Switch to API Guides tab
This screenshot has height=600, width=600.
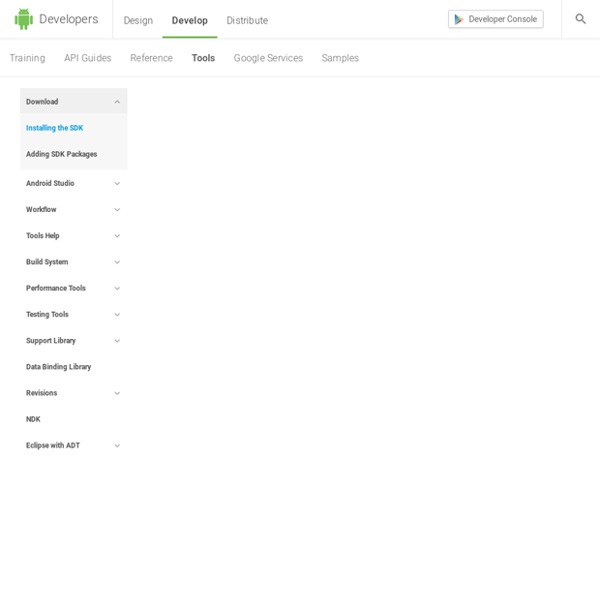pos(88,58)
